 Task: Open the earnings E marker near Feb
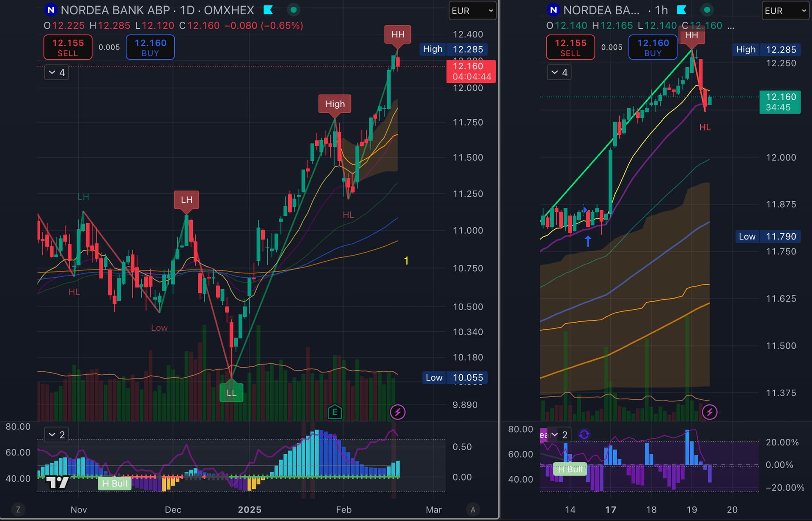click(335, 412)
